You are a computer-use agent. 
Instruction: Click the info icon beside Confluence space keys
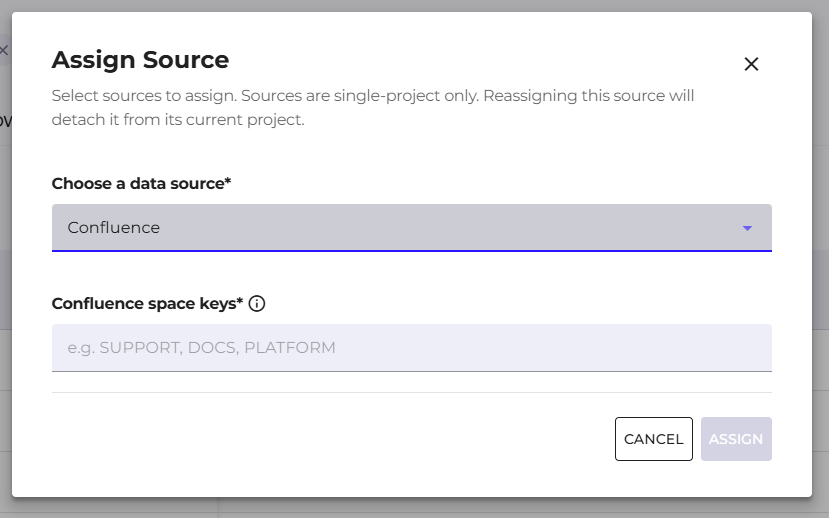click(257, 304)
